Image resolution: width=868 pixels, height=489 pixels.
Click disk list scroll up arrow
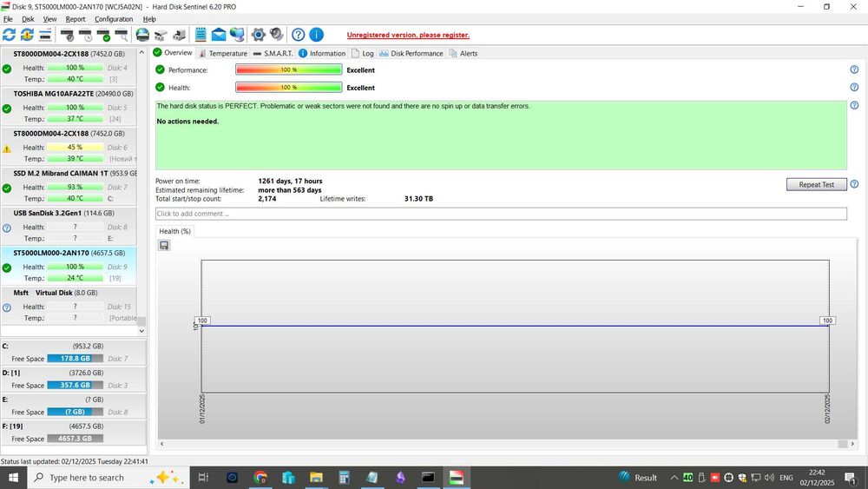click(x=141, y=52)
